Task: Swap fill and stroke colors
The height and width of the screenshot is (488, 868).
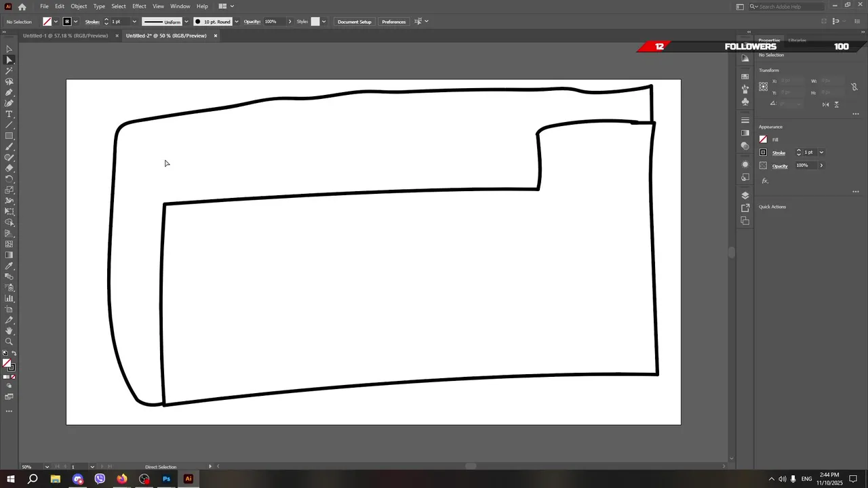Action: 14,354
